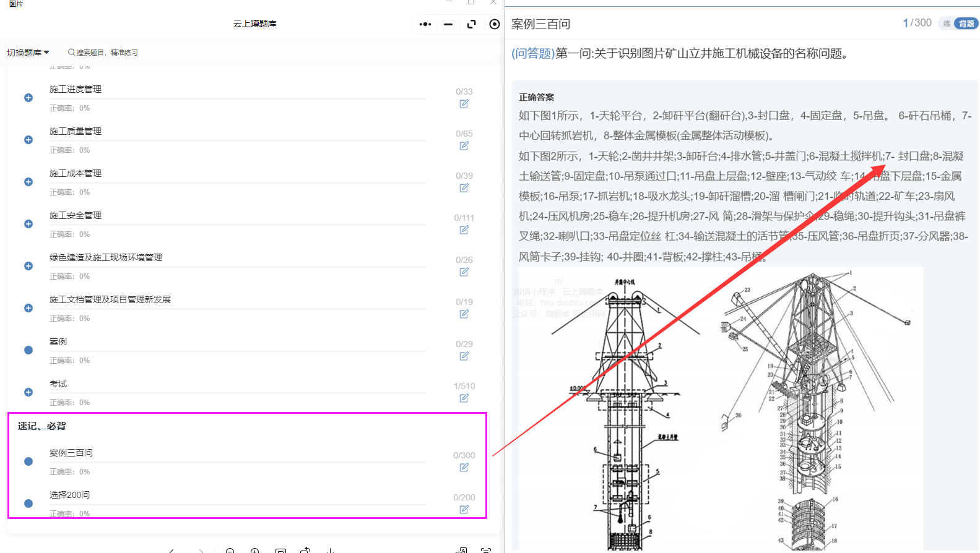Switch mode to 练 practice
This screenshot has width=980, height=553.
[x=947, y=24]
